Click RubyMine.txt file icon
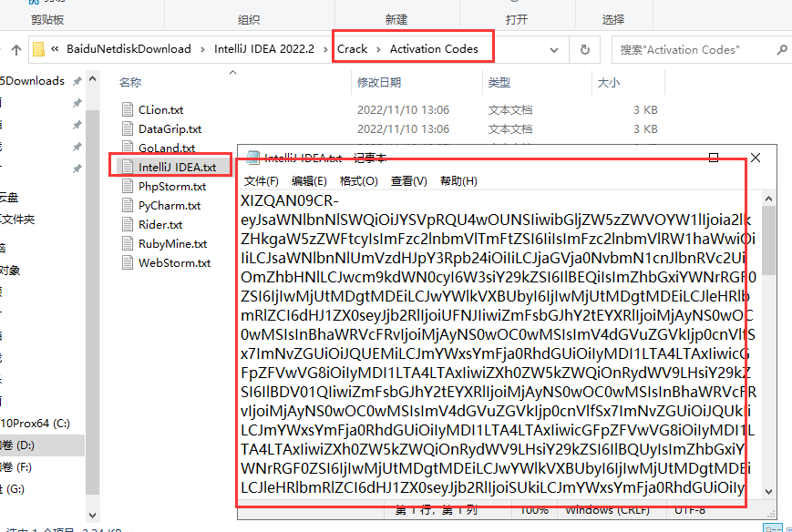The image size is (792, 532). click(128, 244)
